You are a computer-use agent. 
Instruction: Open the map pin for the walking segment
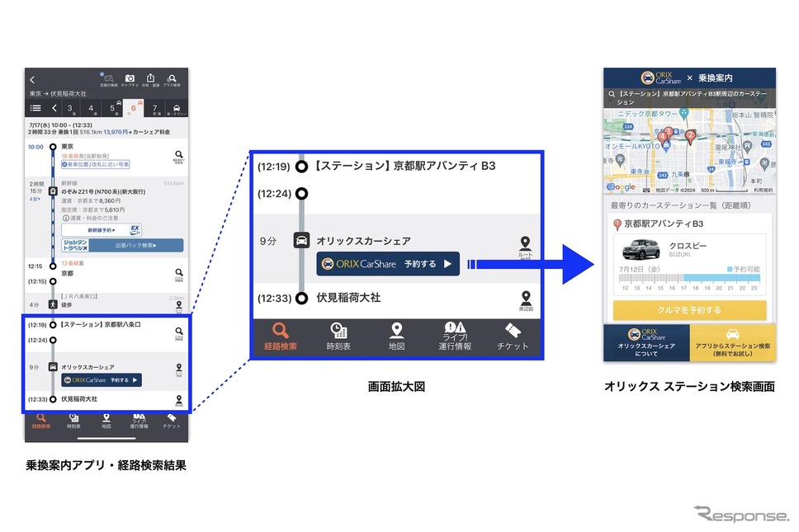pyautogui.click(x=179, y=305)
